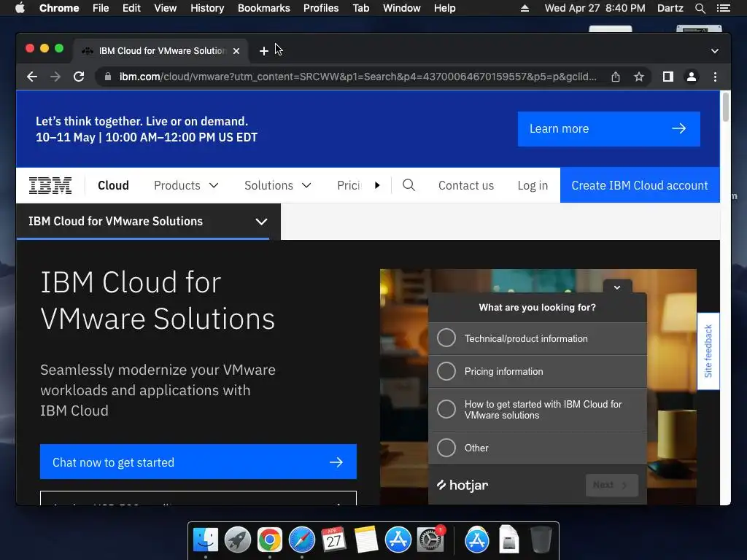Open Notes from the Dock
Image resolution: width=747 pixels, height=560 pixels.
366,540
